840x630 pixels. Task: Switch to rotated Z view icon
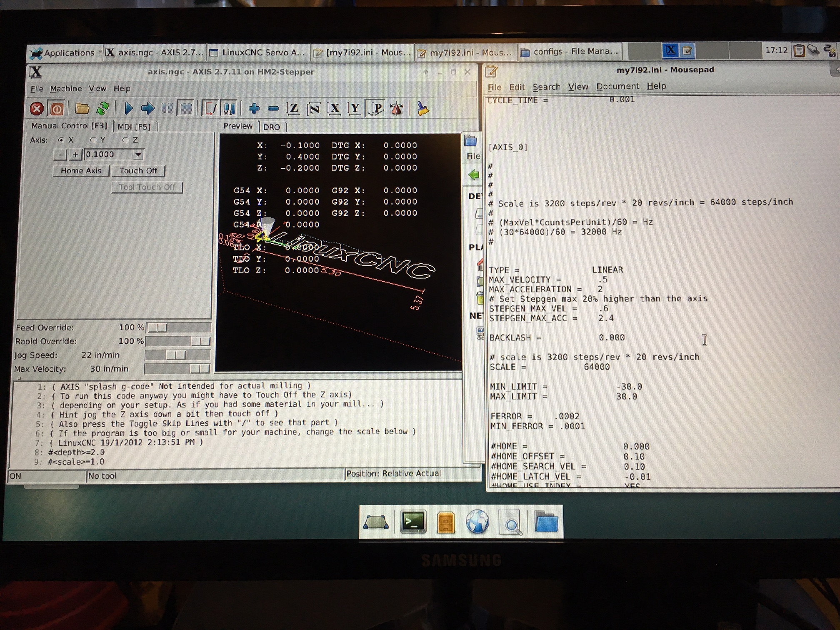[x=313, y=109]
